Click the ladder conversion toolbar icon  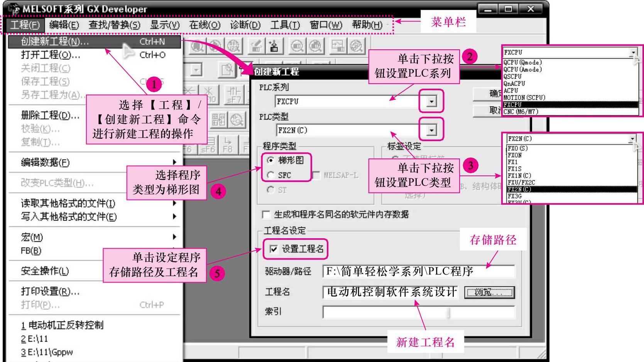(x=338, y=46)
